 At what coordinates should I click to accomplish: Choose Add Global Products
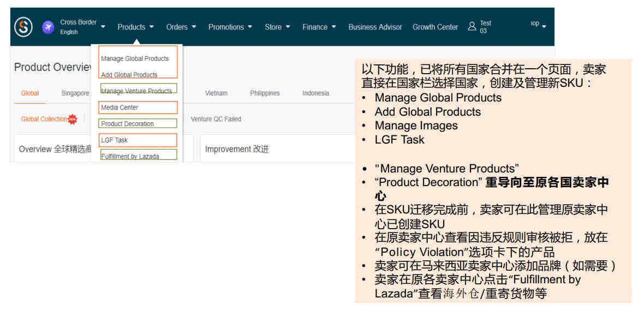[x=129, y=75]
